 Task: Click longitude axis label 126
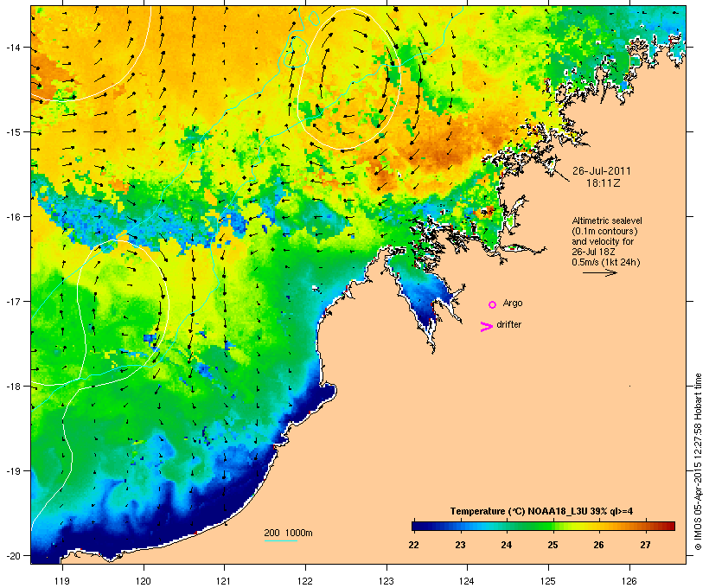(629, 581)
